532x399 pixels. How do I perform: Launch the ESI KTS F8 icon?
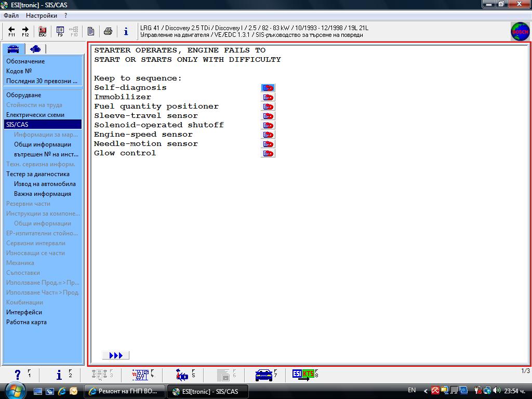click(x=303, y=375)
